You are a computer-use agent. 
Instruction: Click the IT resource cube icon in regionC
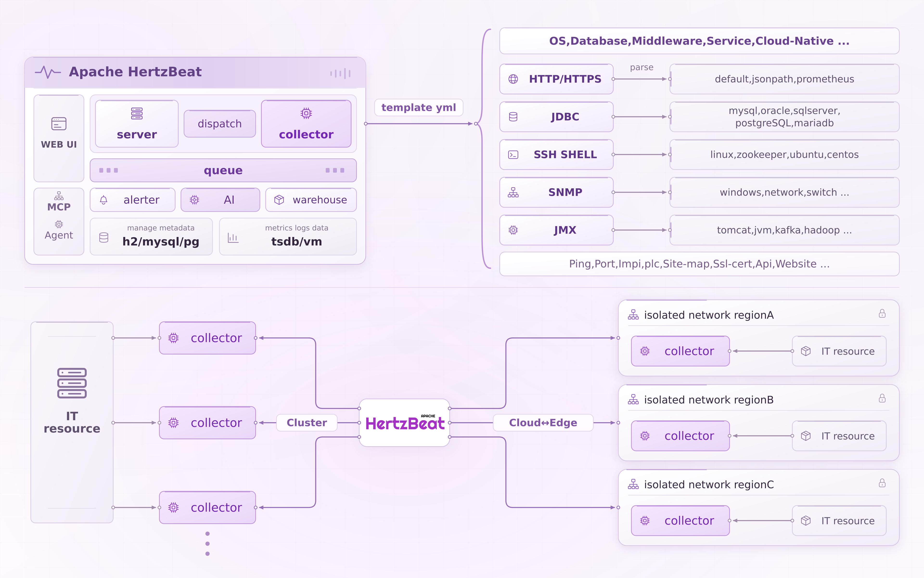pos(806,521)
